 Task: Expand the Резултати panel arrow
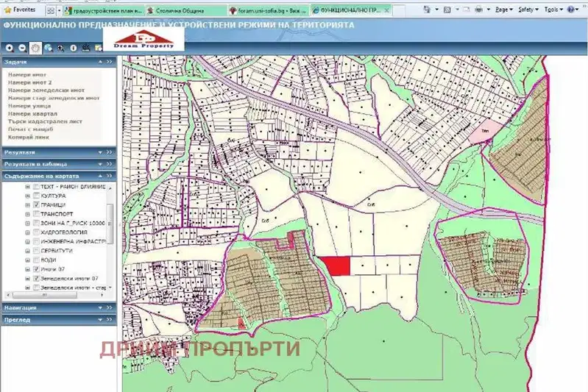tap(100, 152)
